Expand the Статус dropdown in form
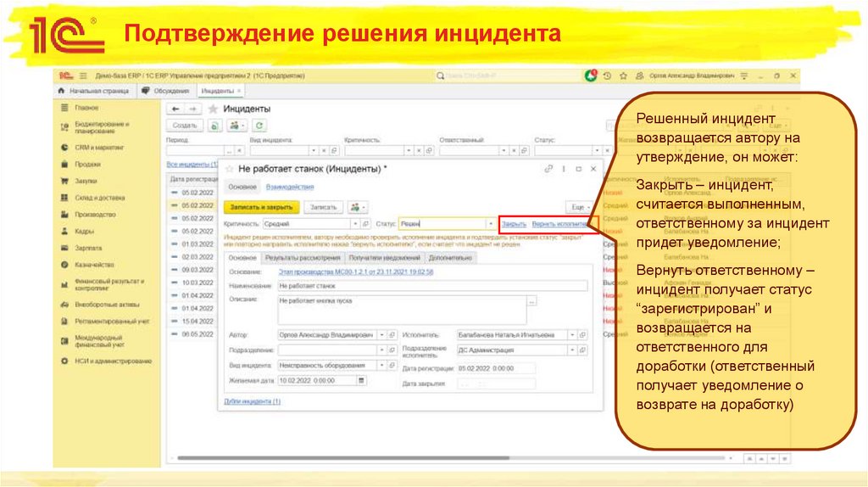Screen dimensions: 868x487 (491, 224)
